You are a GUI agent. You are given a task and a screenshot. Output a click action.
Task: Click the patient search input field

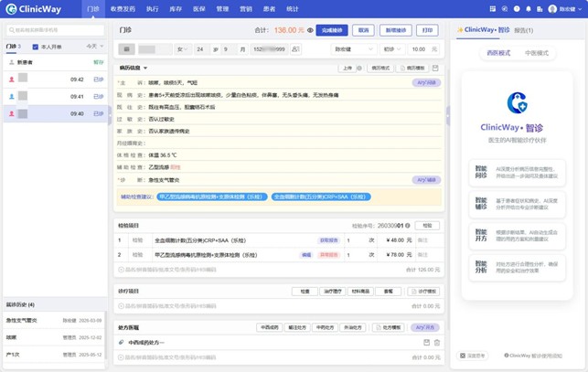55,30
